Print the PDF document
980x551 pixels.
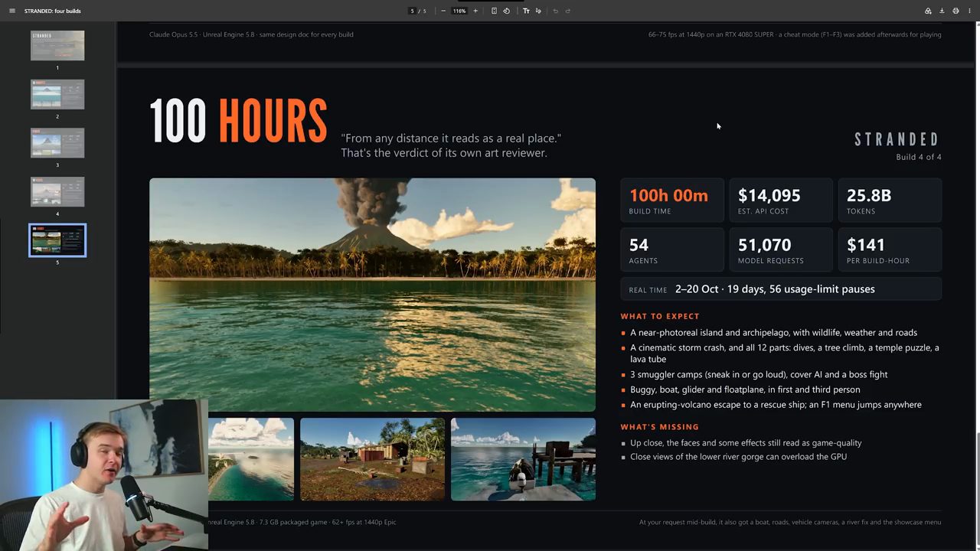click(955, 11)
